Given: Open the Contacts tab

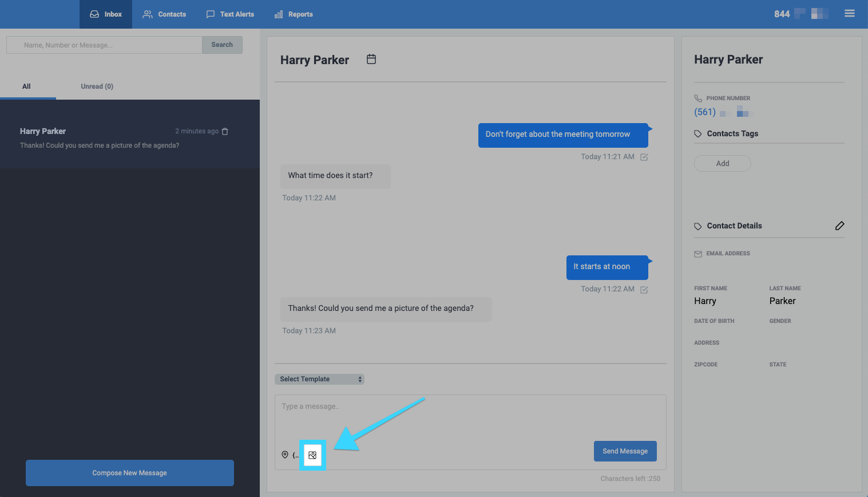Looking at the screenshot, I should [164, 14].
